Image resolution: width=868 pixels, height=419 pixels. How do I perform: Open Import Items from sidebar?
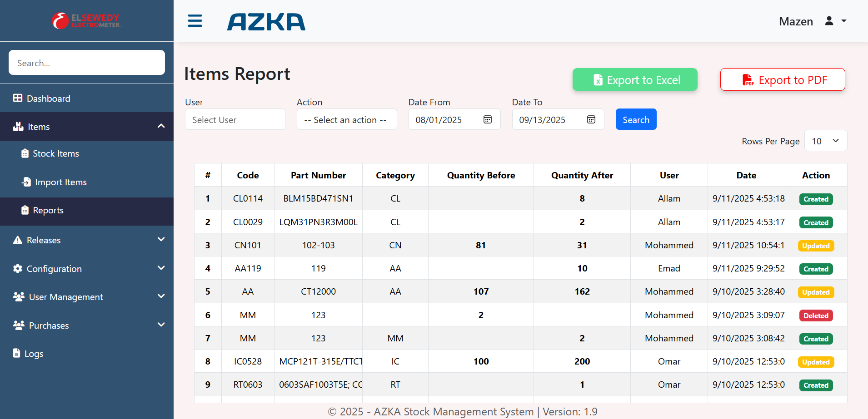click(60, 182)
